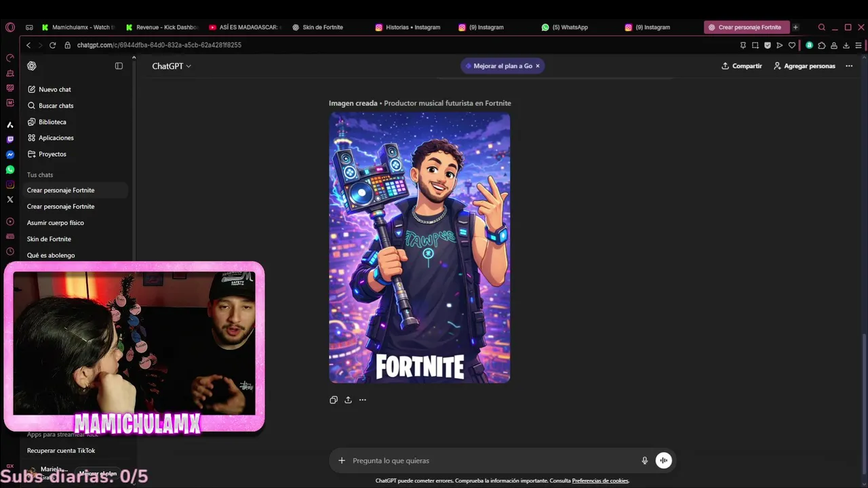The height and width of the screenshot is (488, 868).
Task: Open the browser easy setup menu icon
Action: [x=858, y=45]
